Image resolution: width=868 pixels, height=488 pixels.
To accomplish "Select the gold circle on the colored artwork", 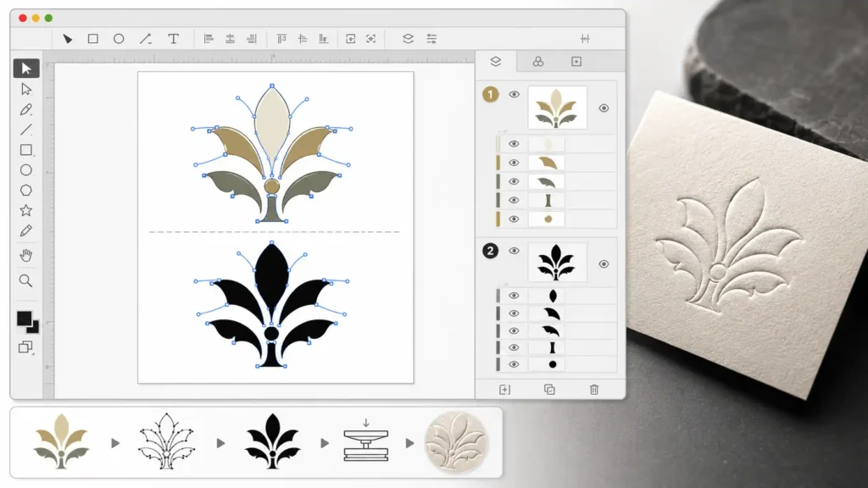I will click(271, 186).
